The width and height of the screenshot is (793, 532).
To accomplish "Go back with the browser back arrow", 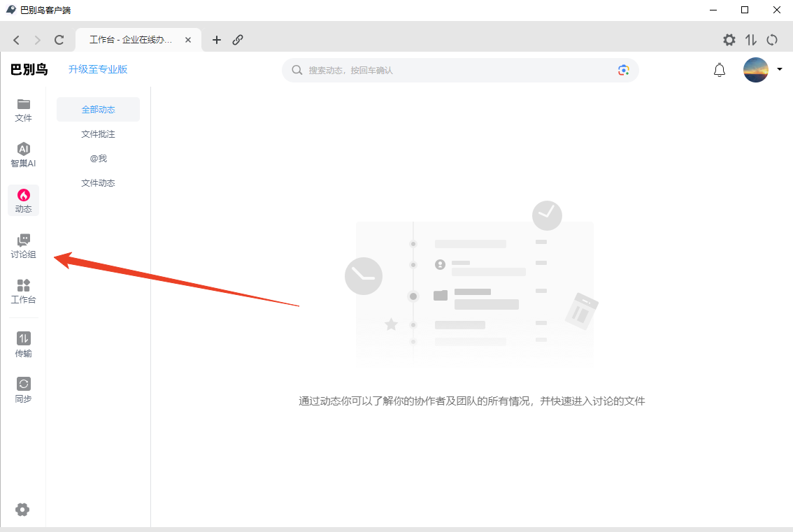I will coord(16,40).
